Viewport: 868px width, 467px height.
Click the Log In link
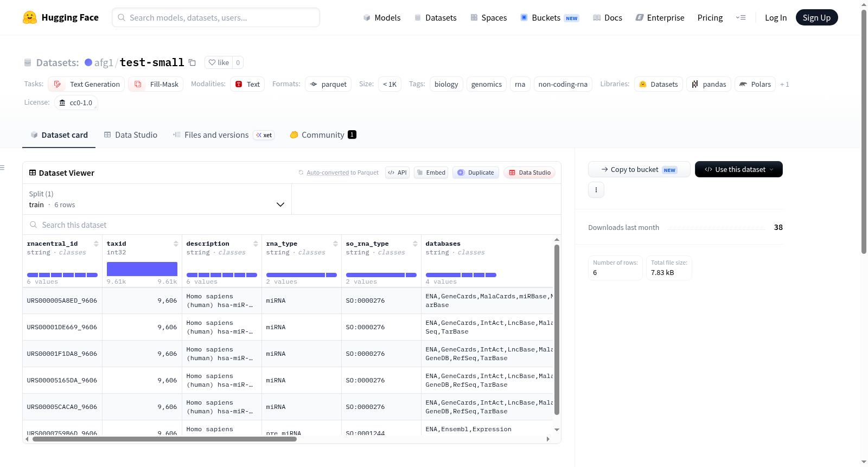tap(776, 17)
